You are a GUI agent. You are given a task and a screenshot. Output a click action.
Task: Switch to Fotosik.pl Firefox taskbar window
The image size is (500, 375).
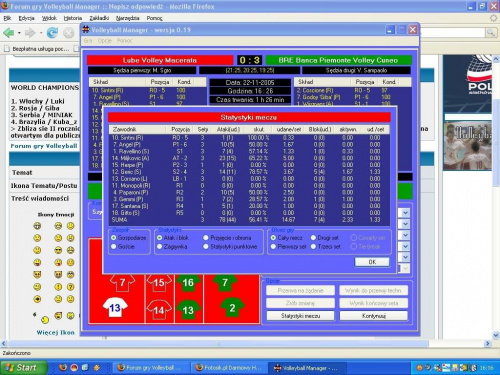click(x=229, y=368)
